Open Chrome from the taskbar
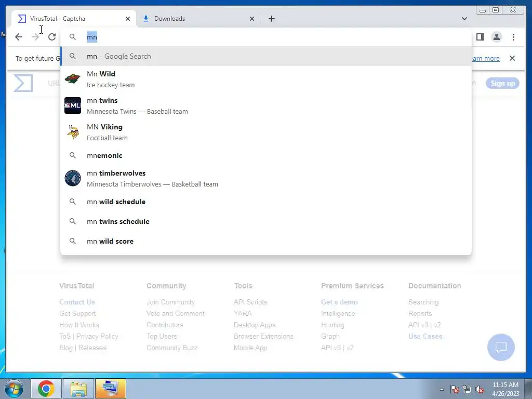This screenshot has height=399, width=532. (46, 389)
